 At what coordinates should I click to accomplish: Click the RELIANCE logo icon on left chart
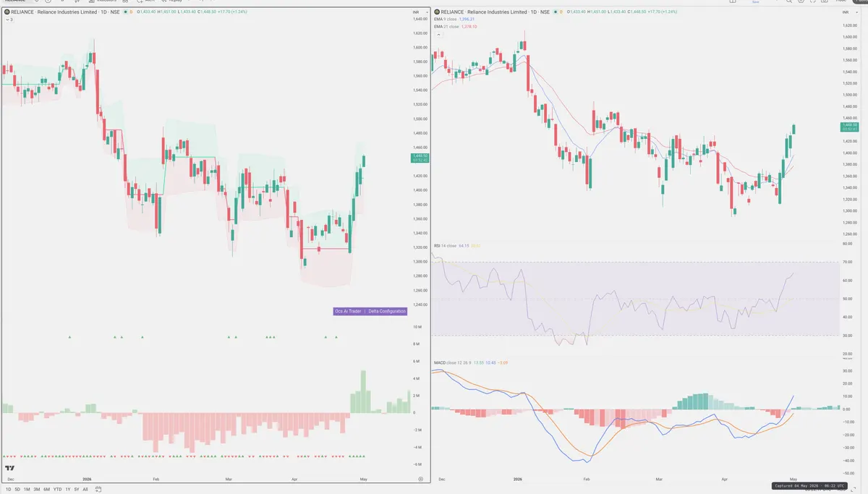coord(7,12)
